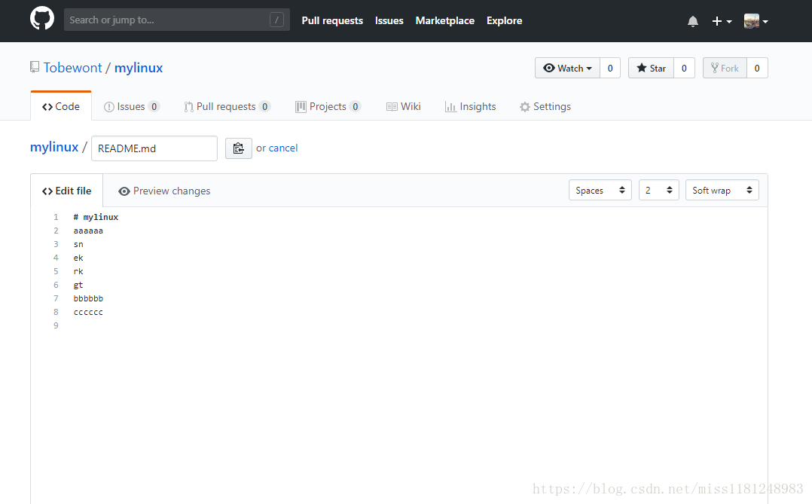This screenshot has height=504, width=812.
Task: View forks count next to Fork
Action: (x=757, y=68)
